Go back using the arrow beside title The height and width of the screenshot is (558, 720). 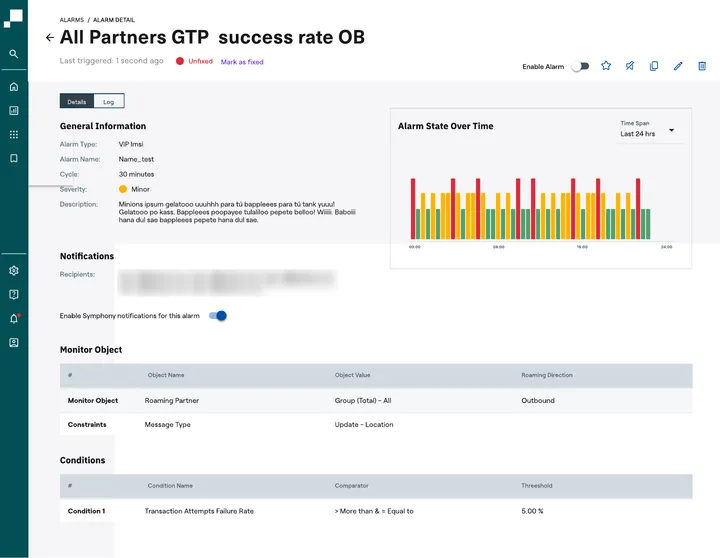pyautogui.click(x=50, y=38)
